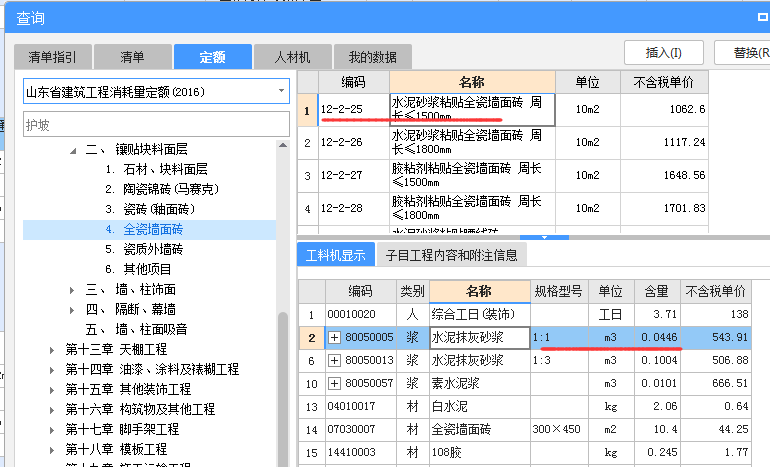Screen dimensions: 770x467
Task: Select quota row 12-2-26
Action: [x=503, y=142]
